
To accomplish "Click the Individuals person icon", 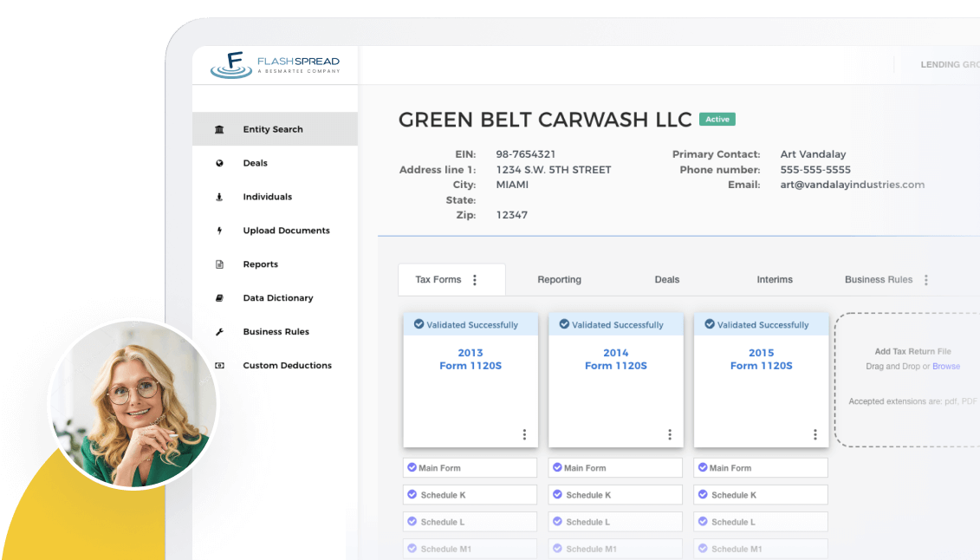I will click(219, 197).
